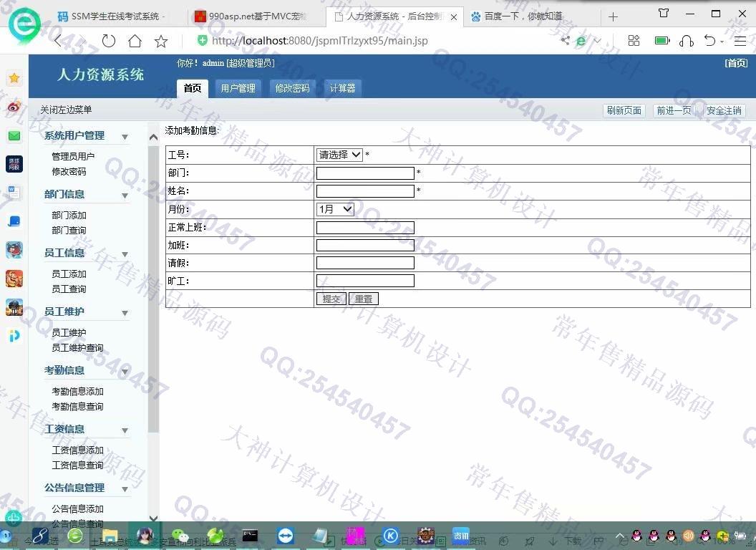Open 计算器 navigation tab
Viewport: 756px width, 550px height.
click(x=342, y=88)
